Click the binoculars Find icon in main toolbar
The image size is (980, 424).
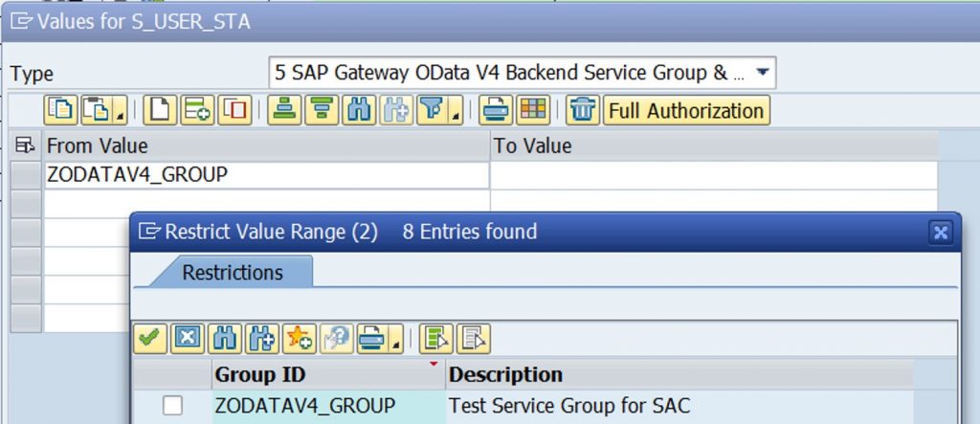(x=359, y=110)
